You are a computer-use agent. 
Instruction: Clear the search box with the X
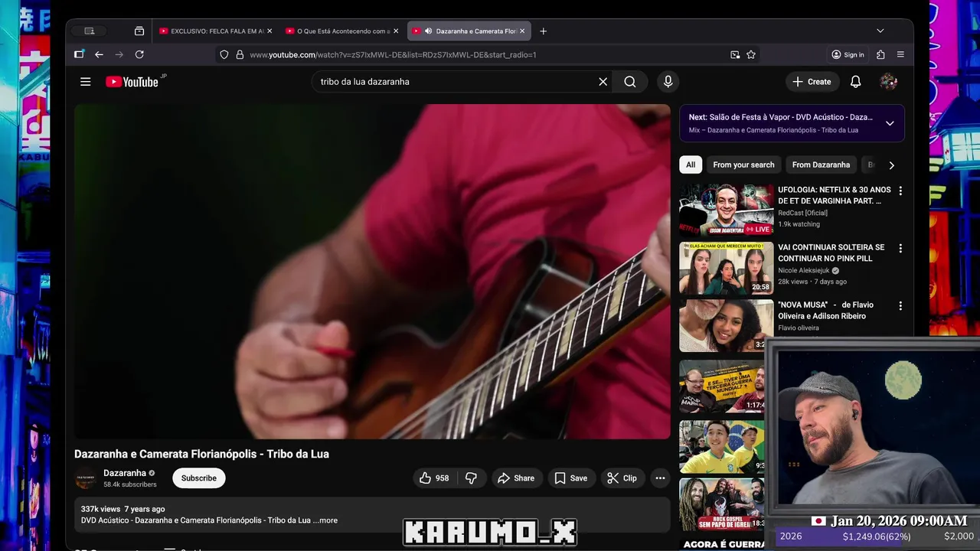tap(603, 82)
